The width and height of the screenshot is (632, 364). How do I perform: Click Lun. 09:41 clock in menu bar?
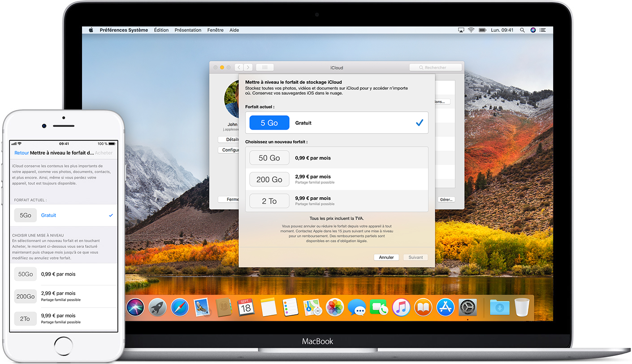point(502,30)
